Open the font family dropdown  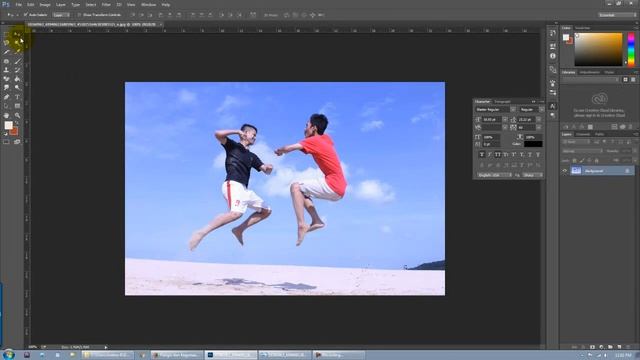coord(513,109)
